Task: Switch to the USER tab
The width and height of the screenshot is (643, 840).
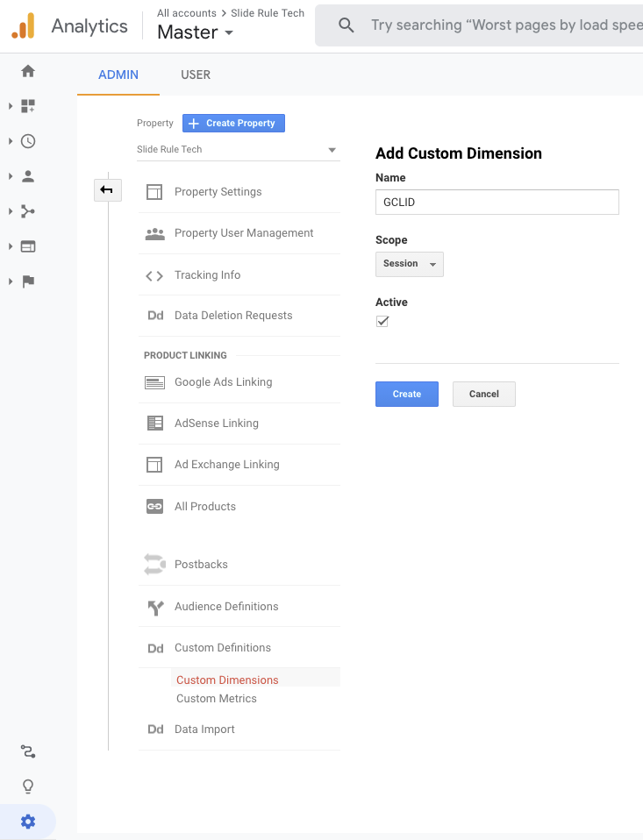Action: tap(196, 75)
